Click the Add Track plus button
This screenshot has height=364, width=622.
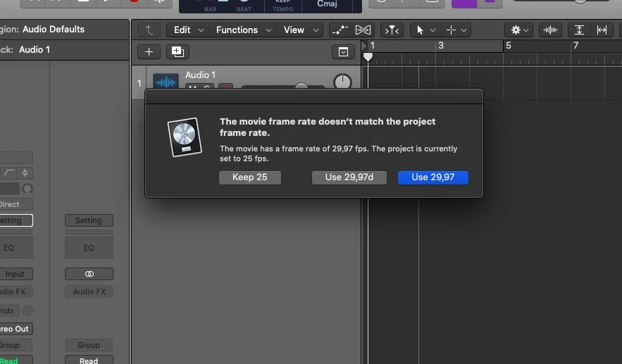149,51
